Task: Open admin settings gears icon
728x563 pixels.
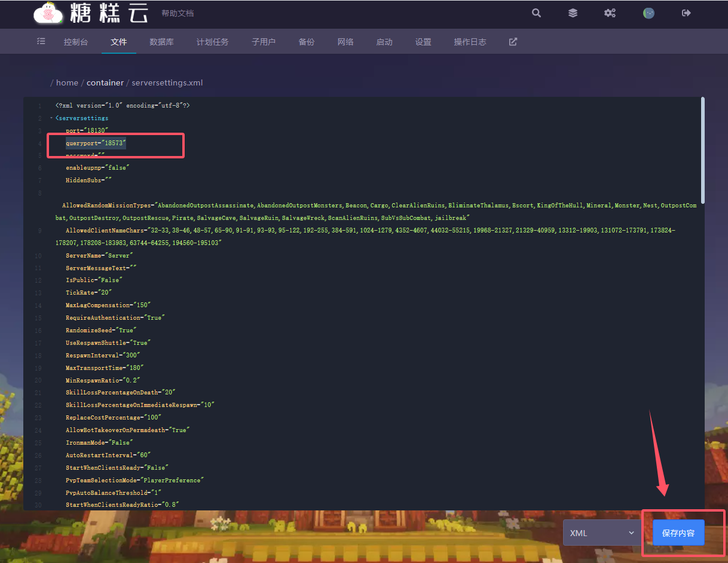Action: [x=610, y=13]
